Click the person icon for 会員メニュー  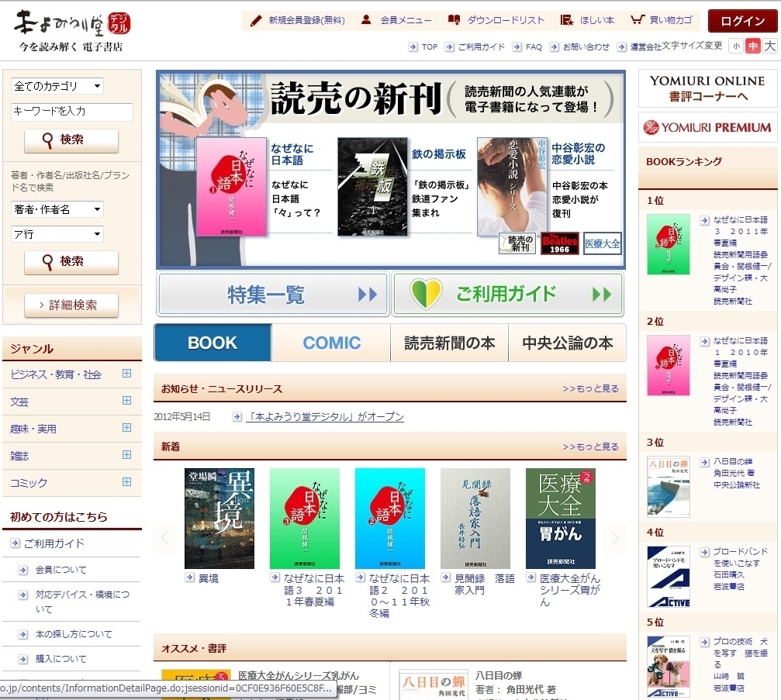click(x=366, y=20)
